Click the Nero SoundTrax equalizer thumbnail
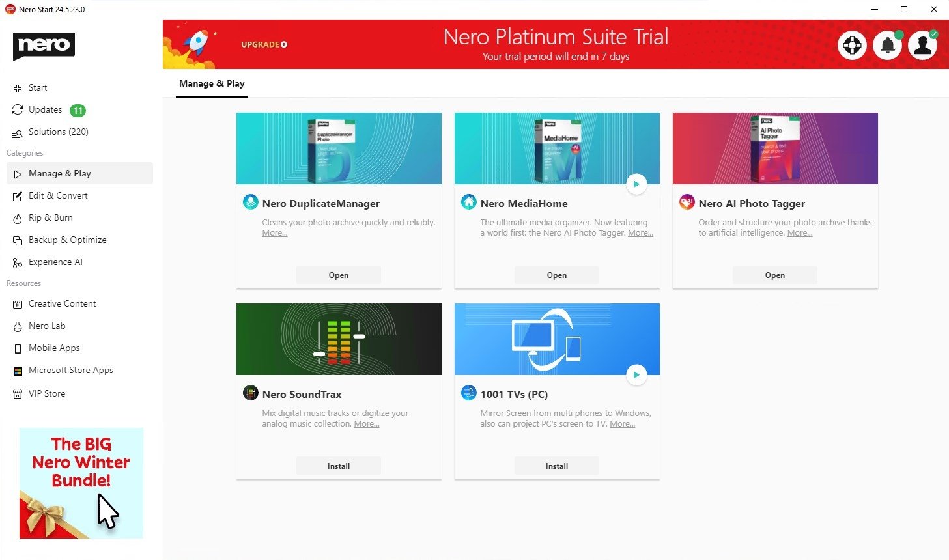This screenshot has width=949, height=560. pos(339,339)
